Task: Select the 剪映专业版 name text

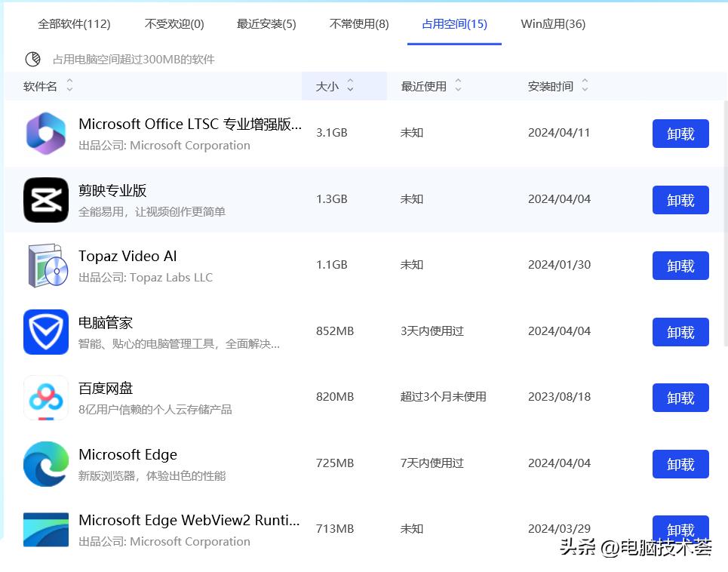Action: coord(112,190)
